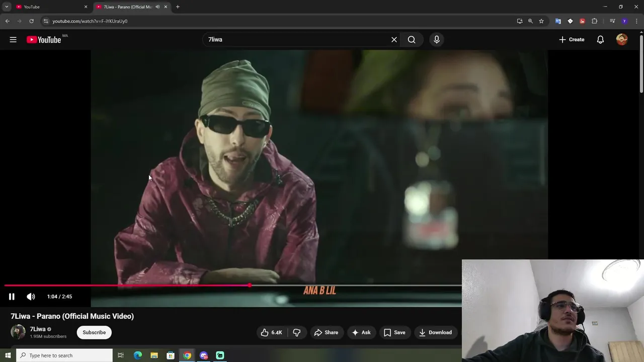644x362 pixels.
Task: Open the 7Liwa channel avatar
Action: (18, 332)
